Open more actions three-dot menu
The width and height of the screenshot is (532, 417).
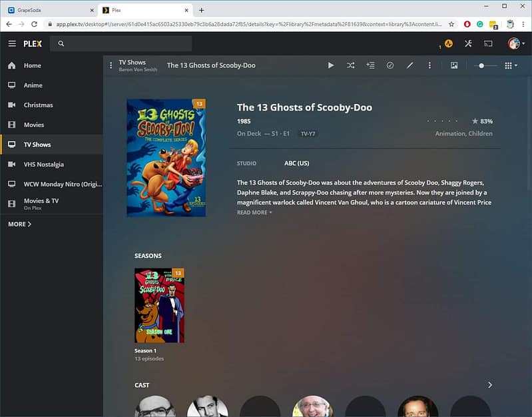pos(429,65)
